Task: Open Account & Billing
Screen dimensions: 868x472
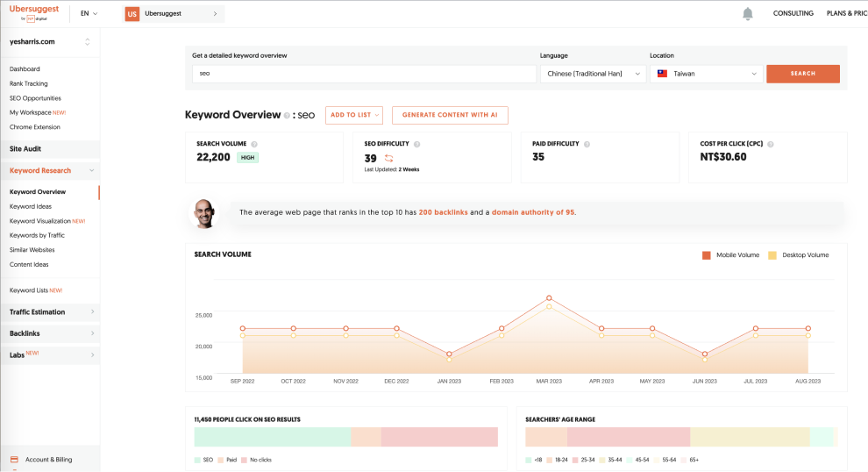Action: (x=49, y=459)
